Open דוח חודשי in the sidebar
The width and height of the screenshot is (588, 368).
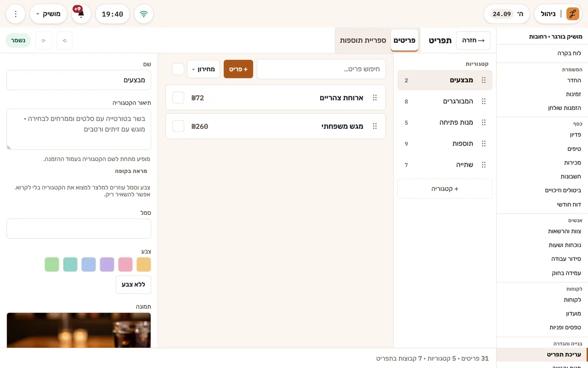(542, 204)
